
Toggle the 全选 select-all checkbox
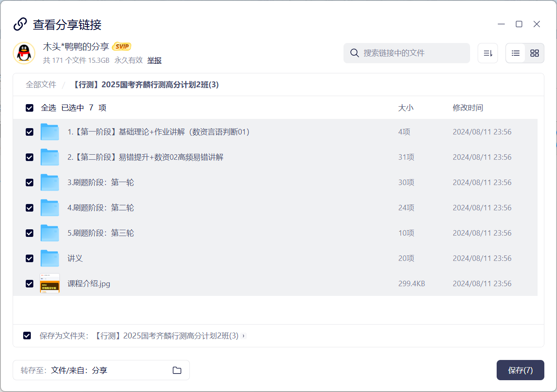tap(30, 108)
